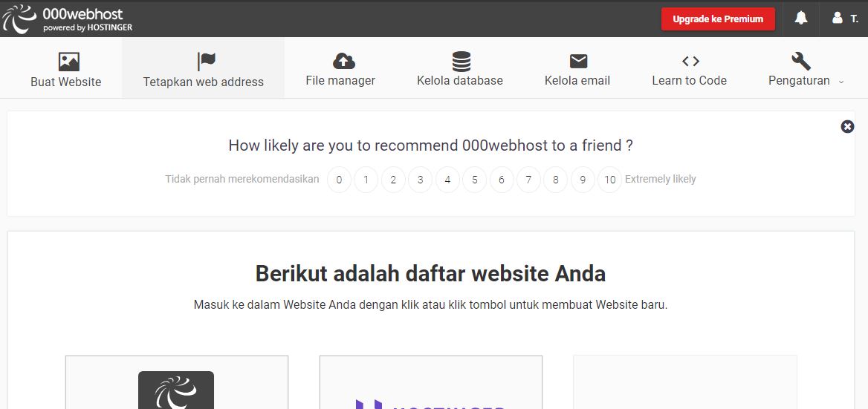Open Tetapkan web address tab label
This screenshot has height=409, width=868.
point(203,82)
